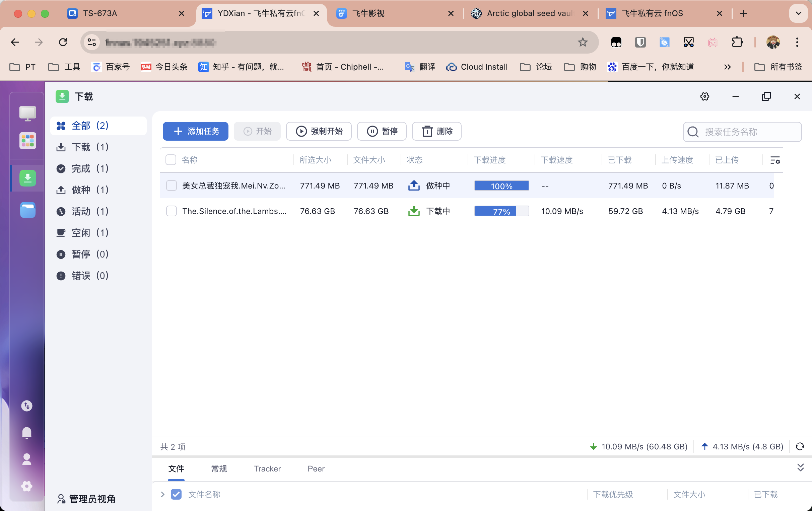Filter by 全部 (2) category
Screen dimensions: 812x511
click(x=98, y=126)
